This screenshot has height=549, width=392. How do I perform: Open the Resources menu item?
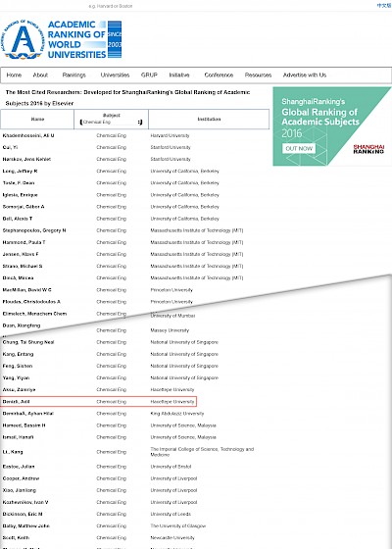click(258, 75)
